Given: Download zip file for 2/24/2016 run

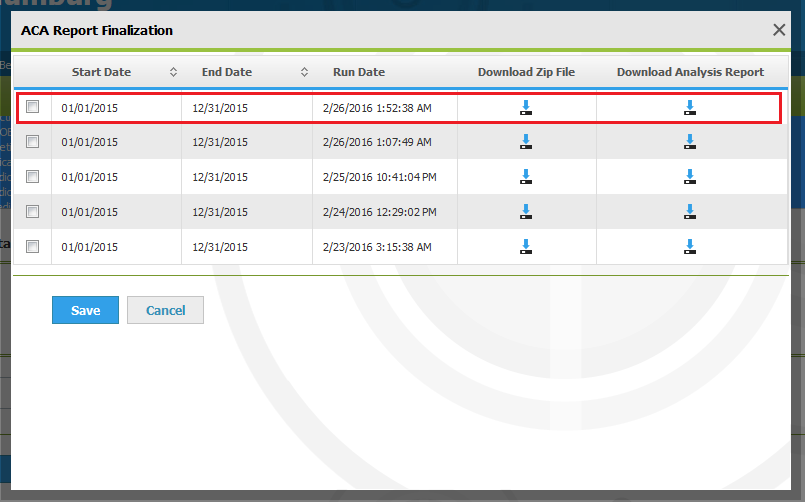Looking at the screenshot, I should point(526,212).
